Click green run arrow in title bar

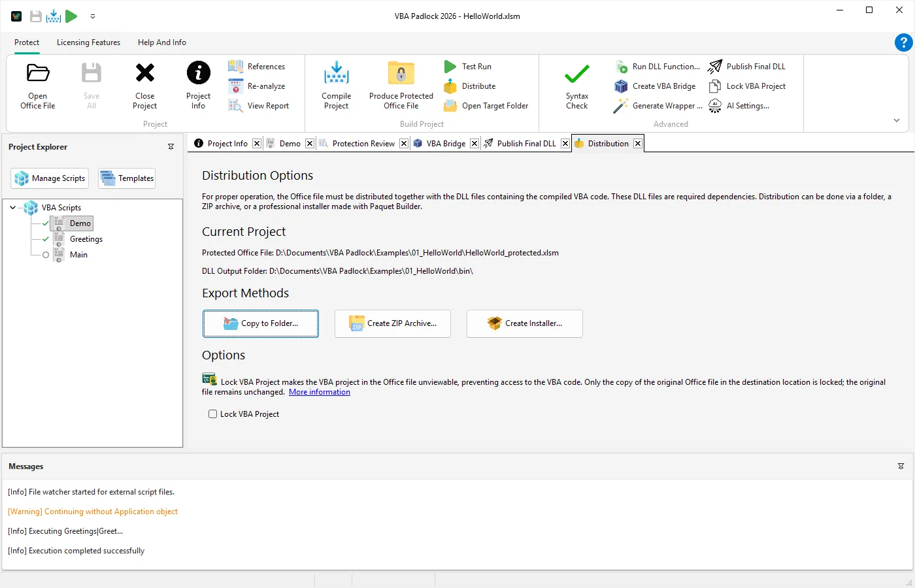point(71,16)
